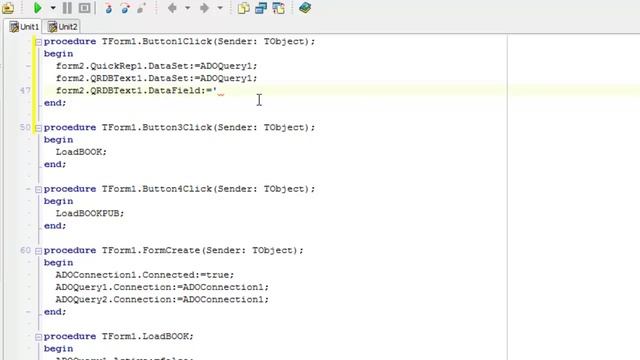640x360 pixels.
Task: Click line number 50 in gutter
Action: coord(25,127)
